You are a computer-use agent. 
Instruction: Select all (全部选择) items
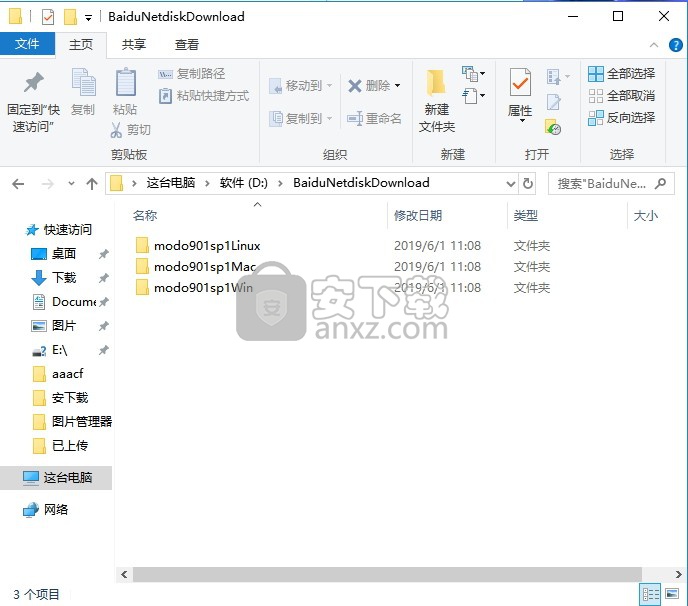pos(622,74)
